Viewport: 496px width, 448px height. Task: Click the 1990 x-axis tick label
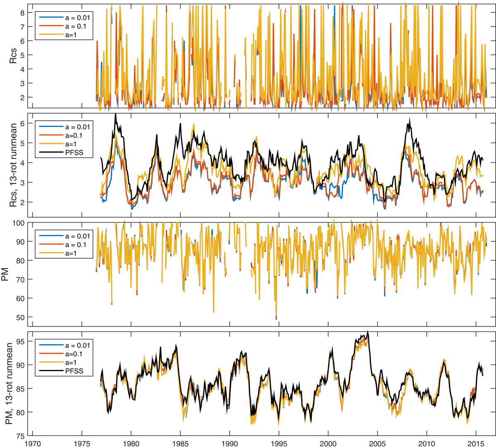click(229, 443)
